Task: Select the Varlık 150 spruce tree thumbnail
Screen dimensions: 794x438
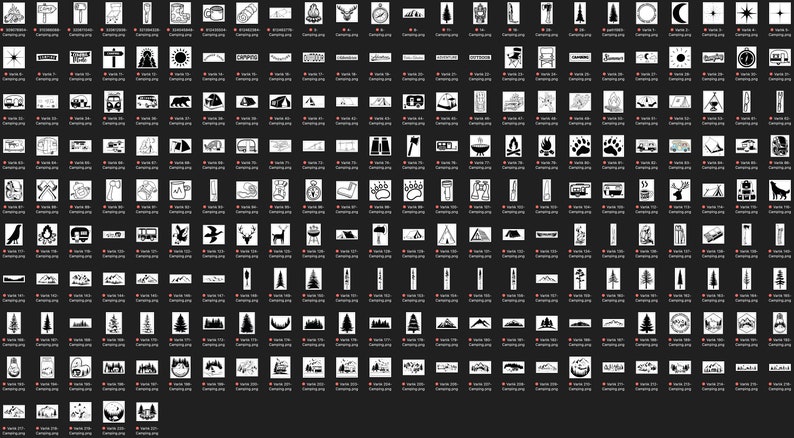Action: point(313,279)
